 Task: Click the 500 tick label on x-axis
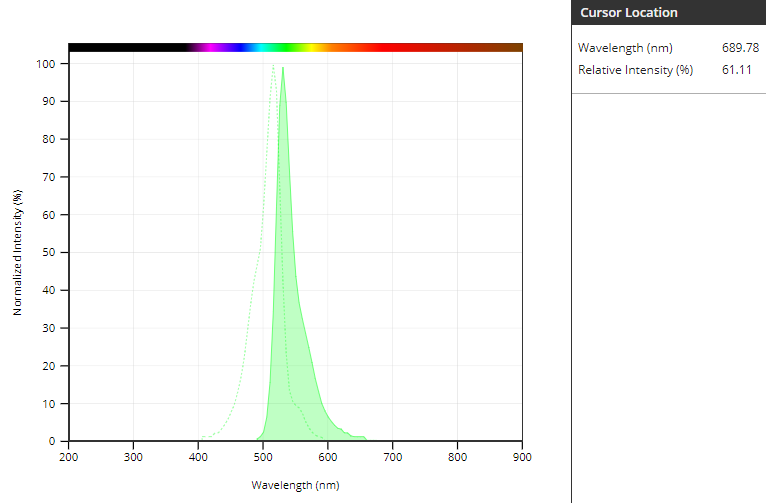point(263,457)
